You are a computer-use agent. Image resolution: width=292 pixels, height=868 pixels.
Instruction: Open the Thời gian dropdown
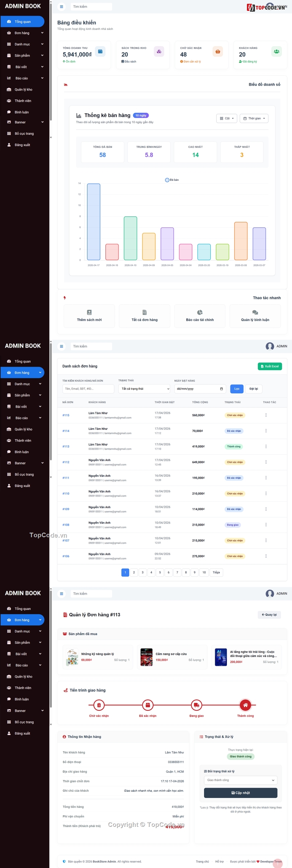click(x=254, y=118)
